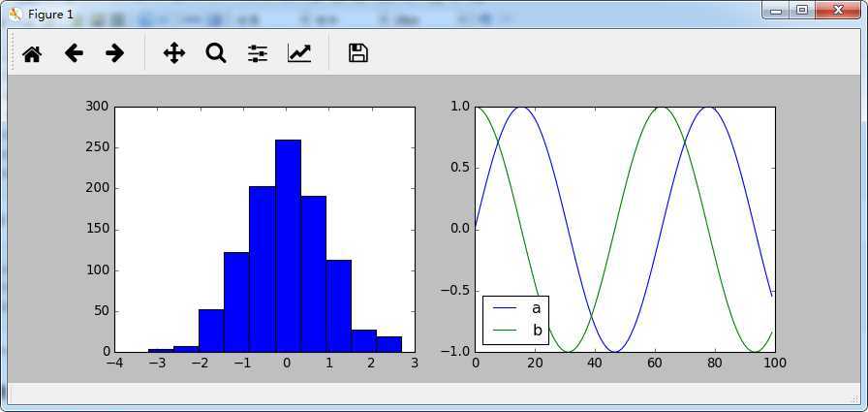Click the '60' x-axis label of the line plot
868x412 pixels.
656,364
